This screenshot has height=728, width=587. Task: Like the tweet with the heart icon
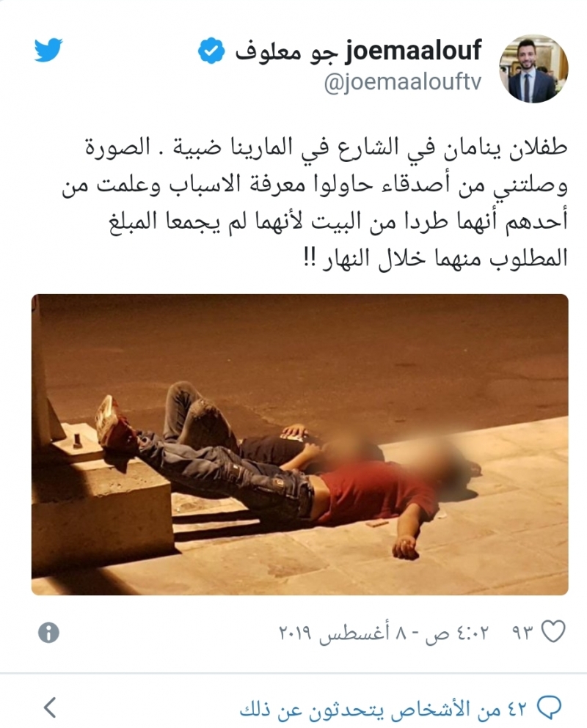(x=553, y=631)
